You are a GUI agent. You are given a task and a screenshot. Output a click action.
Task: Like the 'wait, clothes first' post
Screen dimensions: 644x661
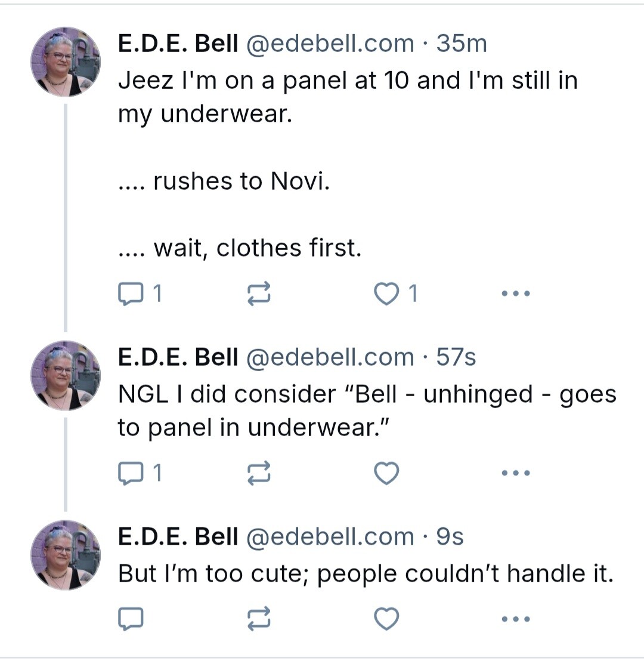click(396, 294)
